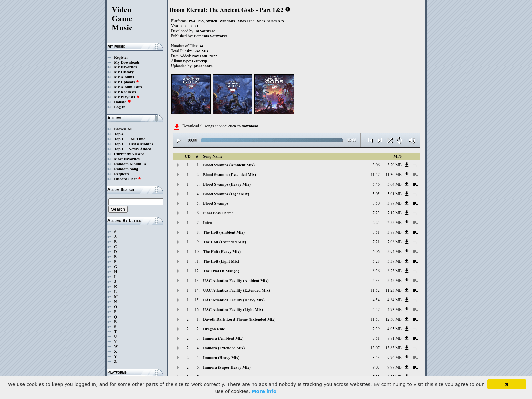The image size is (532, 399).
Task: Skip to previous track in player
Action: (370, 141)
